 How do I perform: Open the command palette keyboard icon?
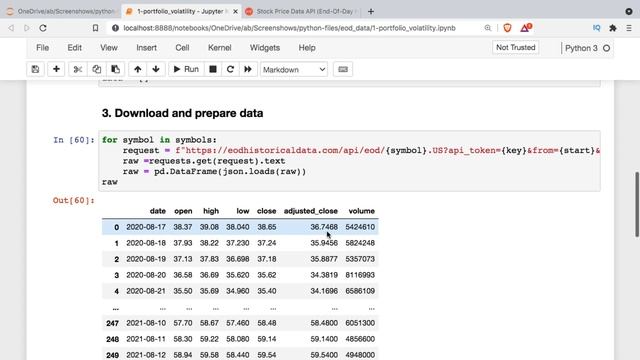coord(343,69)
